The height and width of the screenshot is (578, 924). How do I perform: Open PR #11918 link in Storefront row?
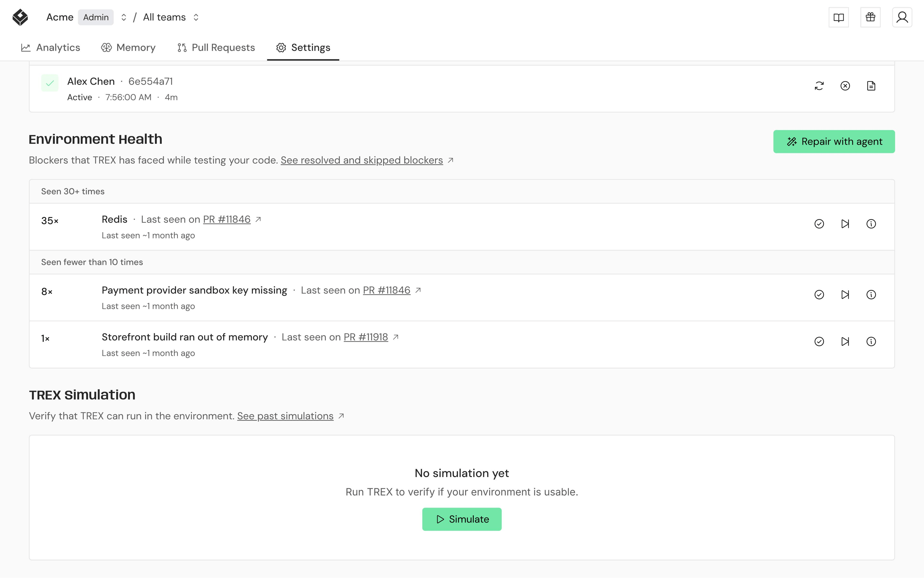[x=366, y=337]
